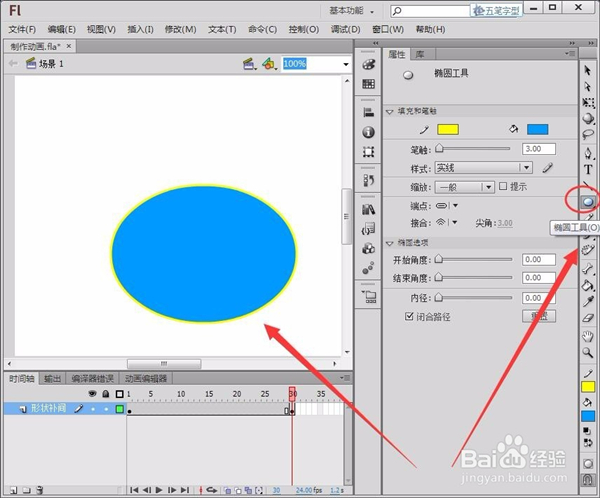Select the Text tool

[x=588, y=170]
